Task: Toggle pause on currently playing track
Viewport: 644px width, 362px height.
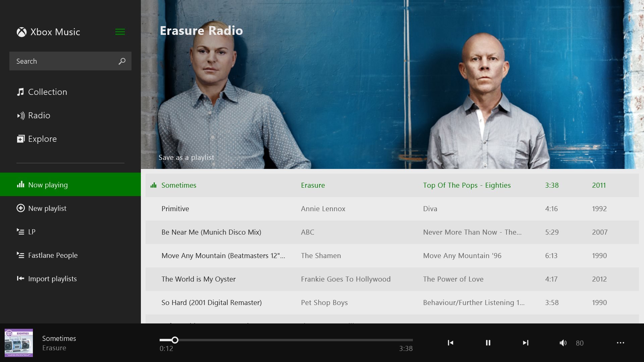Action: click(488, 343)
